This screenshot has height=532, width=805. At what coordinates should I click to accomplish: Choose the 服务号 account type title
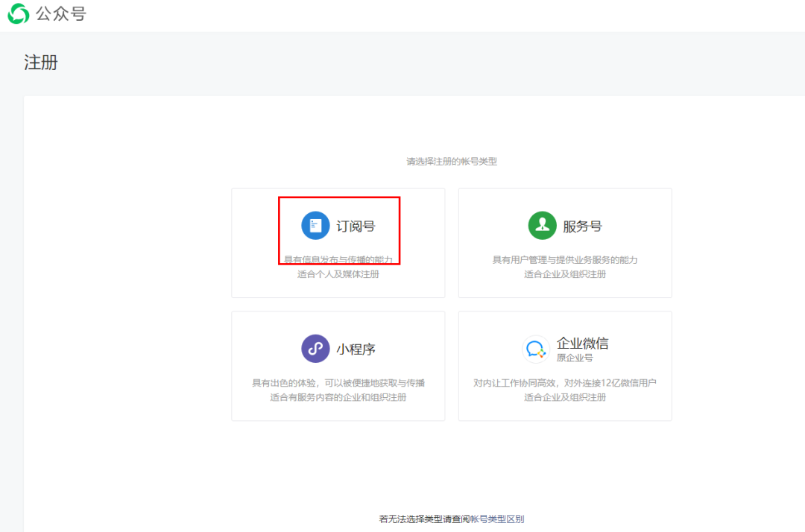point(582,227)
